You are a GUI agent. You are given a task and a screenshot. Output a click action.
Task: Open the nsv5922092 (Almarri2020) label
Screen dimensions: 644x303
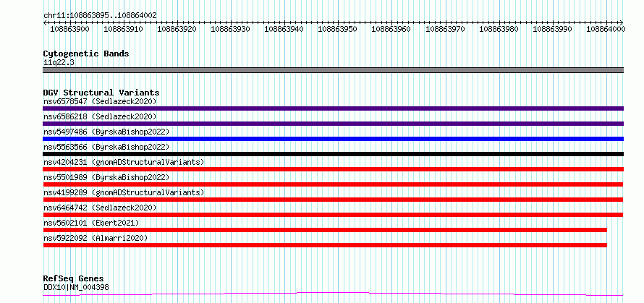(x=96, y=238)
